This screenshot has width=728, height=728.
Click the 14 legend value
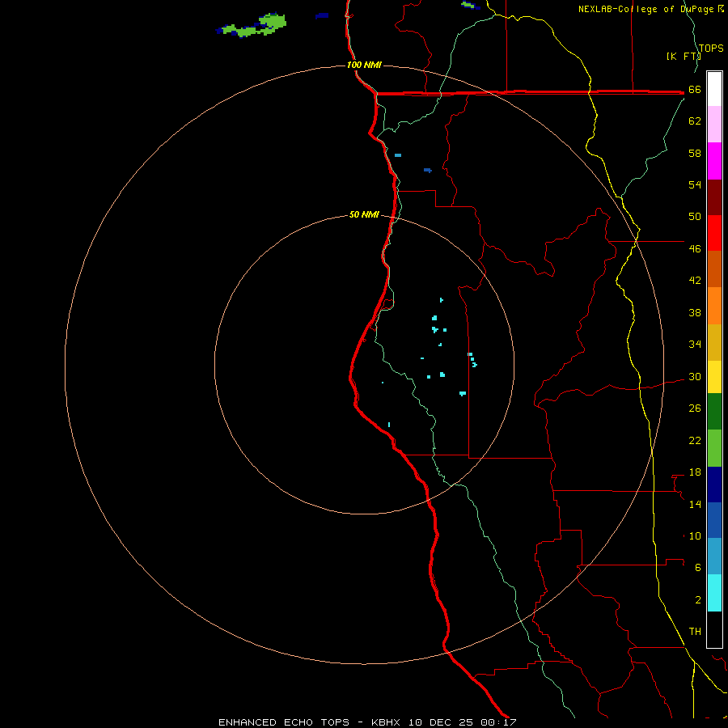tap(695, 504)
